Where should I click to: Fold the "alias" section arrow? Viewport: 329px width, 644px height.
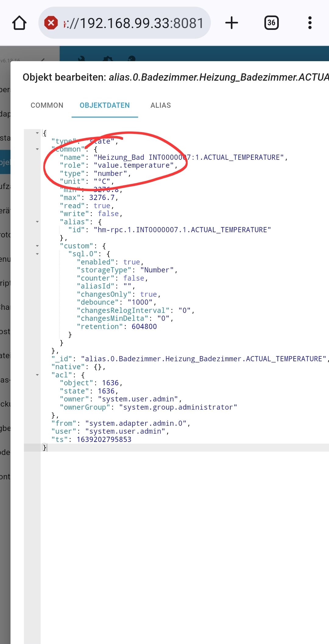click(x=37, y=222)
